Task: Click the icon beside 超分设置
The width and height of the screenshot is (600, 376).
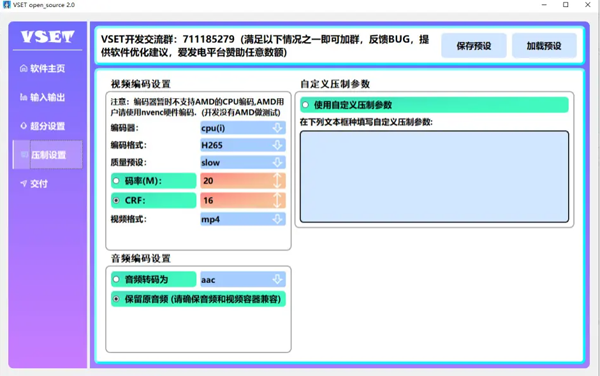Action: click(x=23, y=125)
